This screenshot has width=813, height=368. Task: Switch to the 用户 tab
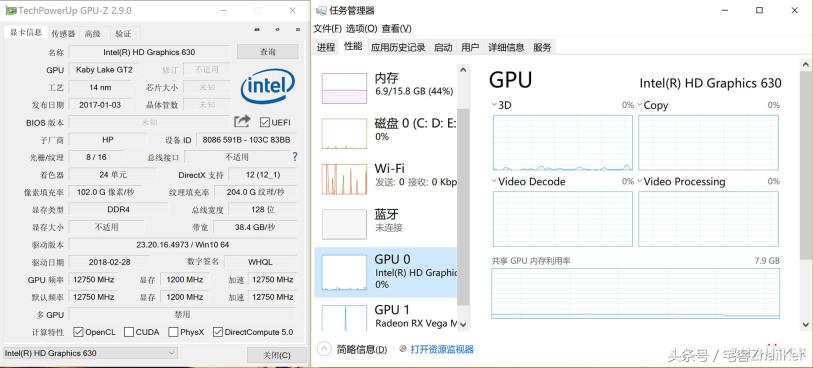[470, 47]
